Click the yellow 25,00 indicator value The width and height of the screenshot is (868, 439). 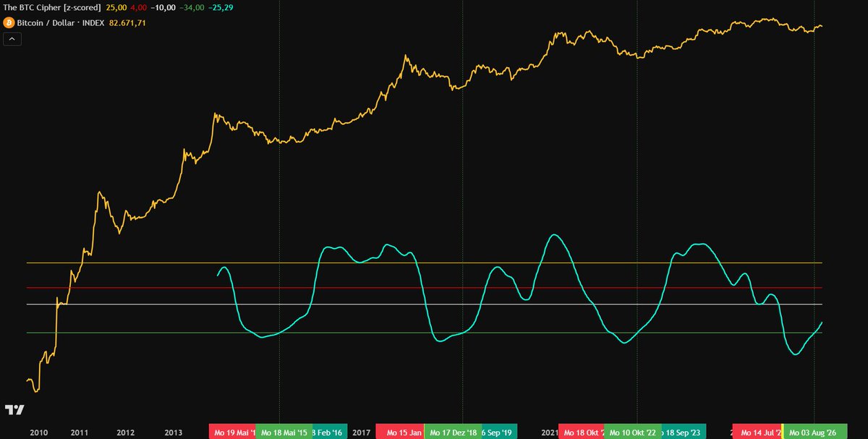click(116, 7)
